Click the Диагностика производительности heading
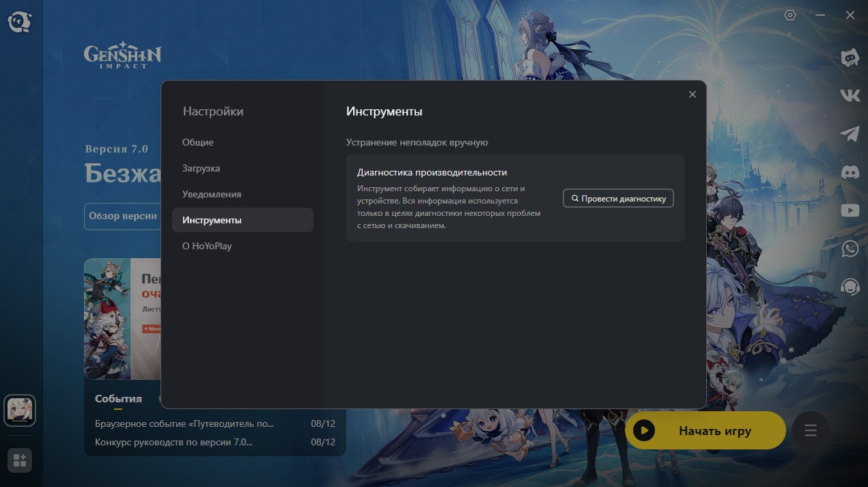Image resolution: width=868 pixels, height=487 pixels. tap(432, 172)
